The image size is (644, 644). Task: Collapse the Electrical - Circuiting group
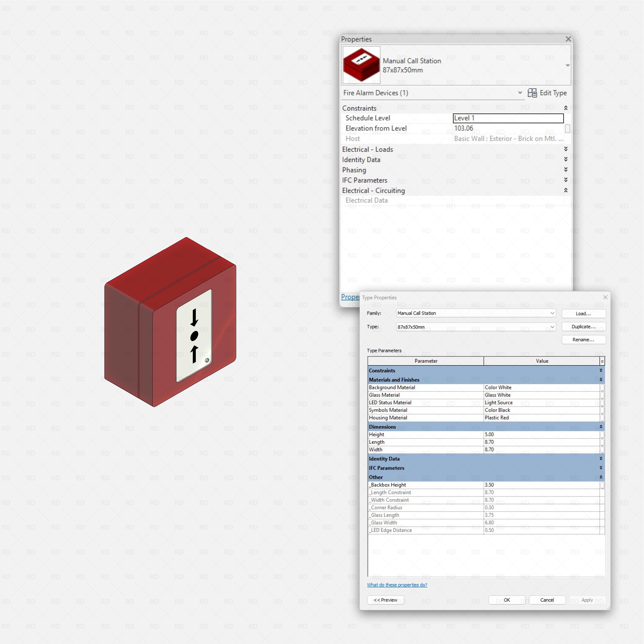point(566,190)
